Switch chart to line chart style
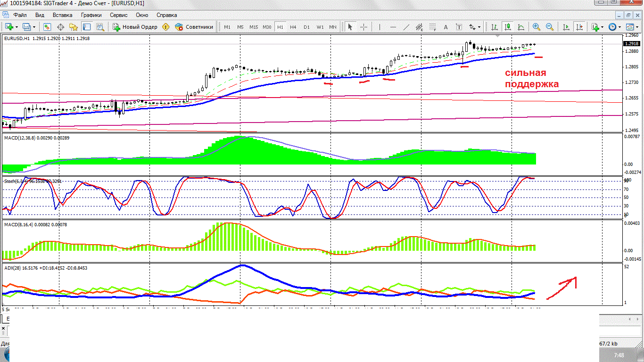The height and width of the screenshot is (362, 644). click(520, 27)
